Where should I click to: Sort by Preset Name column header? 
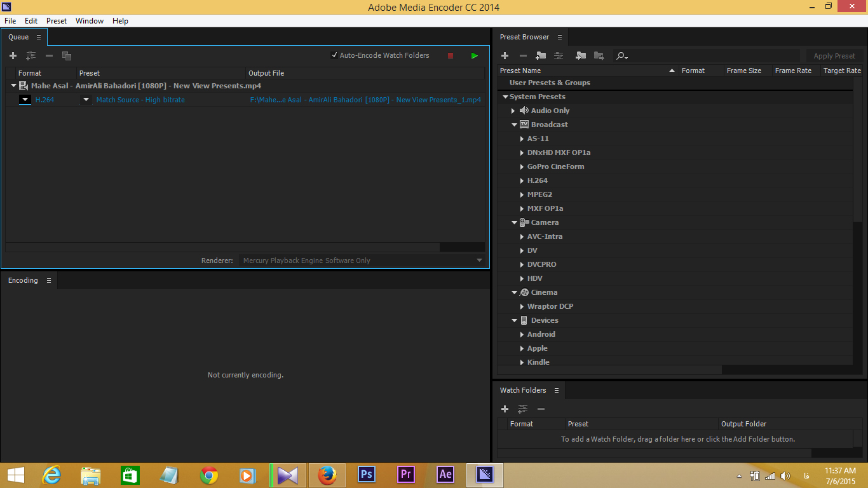point(588,71)
